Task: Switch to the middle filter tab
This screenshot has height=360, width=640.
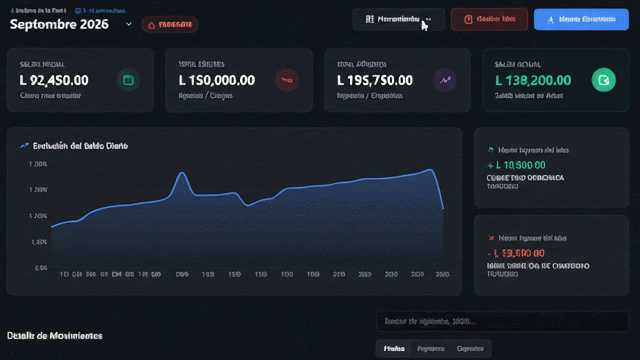Action: pyautogui.click(x=431, y=349)
